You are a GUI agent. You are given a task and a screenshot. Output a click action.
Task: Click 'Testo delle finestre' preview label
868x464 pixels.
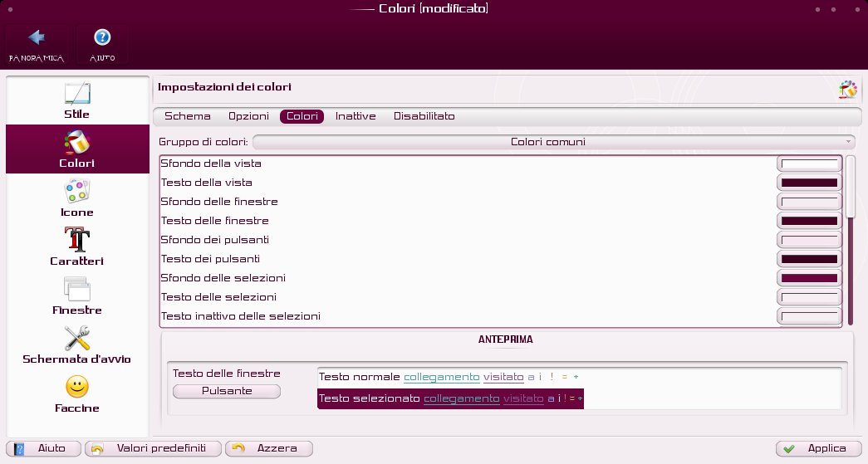click(227, 374)
